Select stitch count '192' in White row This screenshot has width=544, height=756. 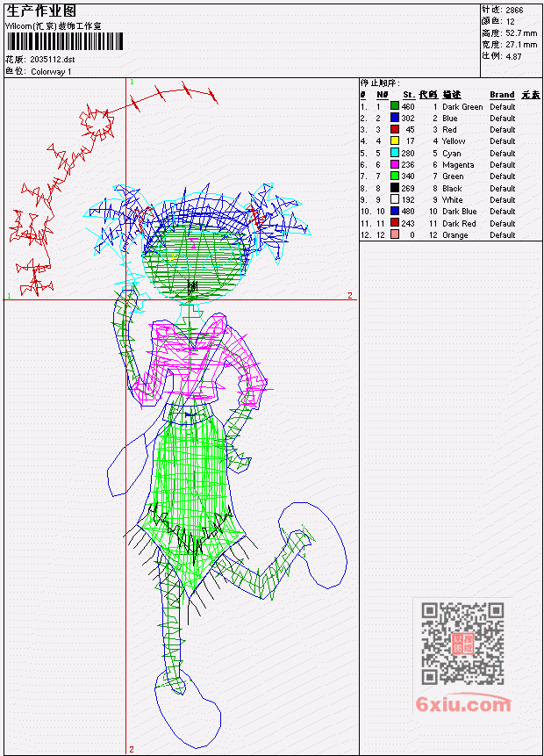point(408,199)
